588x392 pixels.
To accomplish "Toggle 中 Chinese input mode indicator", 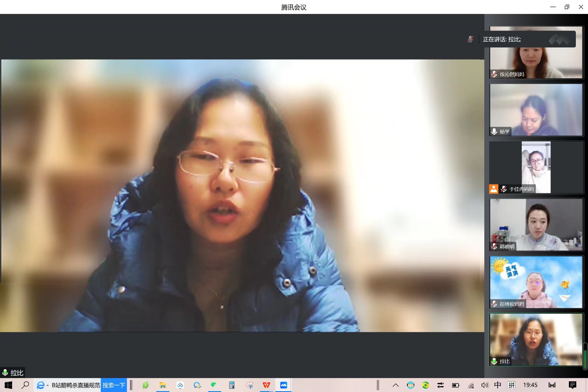I will [x=498, y=385].
